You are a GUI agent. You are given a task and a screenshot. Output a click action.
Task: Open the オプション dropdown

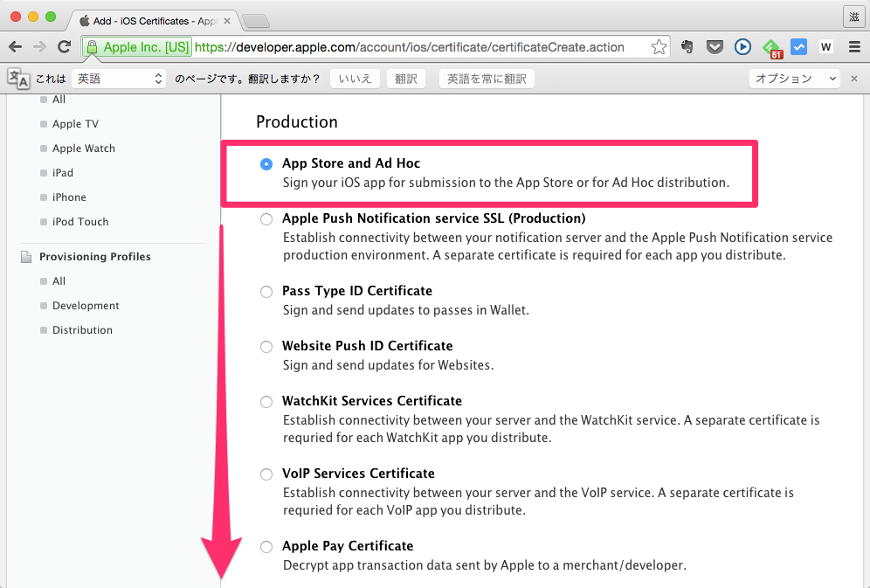(795, 79)
